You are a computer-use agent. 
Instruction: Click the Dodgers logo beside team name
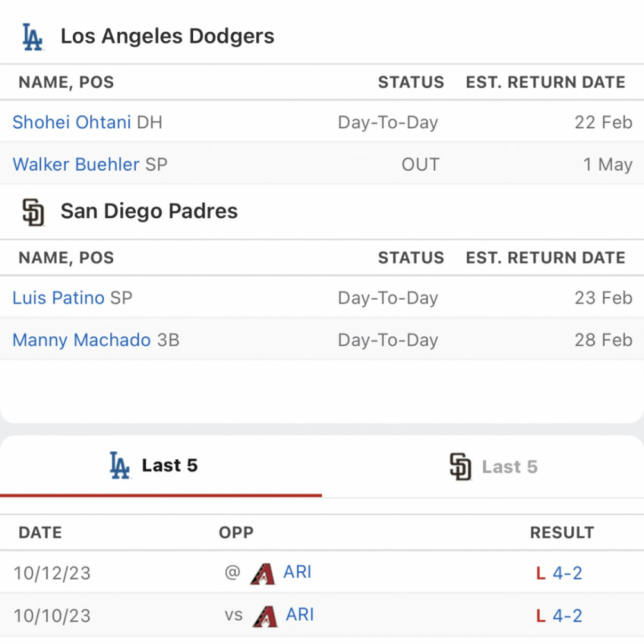[x=32, y=37]
